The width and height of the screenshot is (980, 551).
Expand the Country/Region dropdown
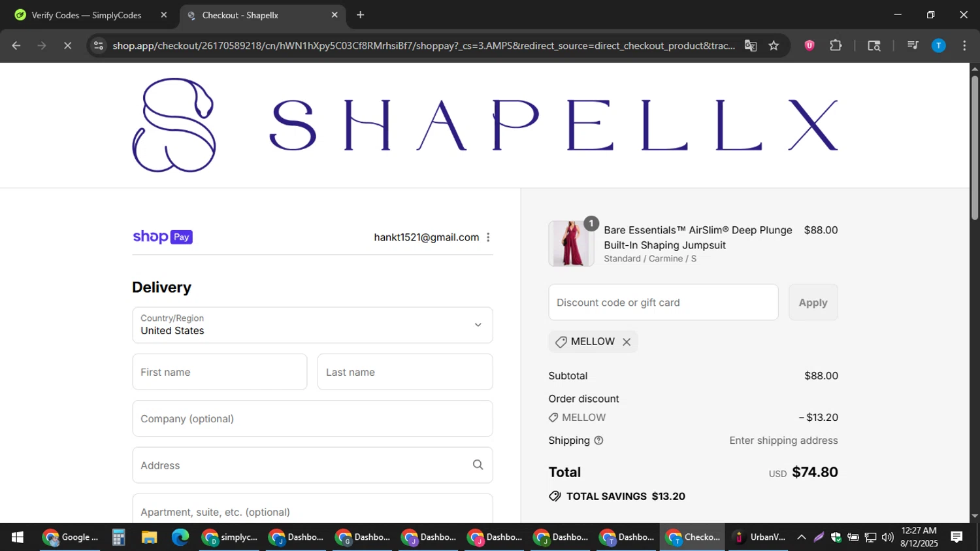tap(312, 325)
